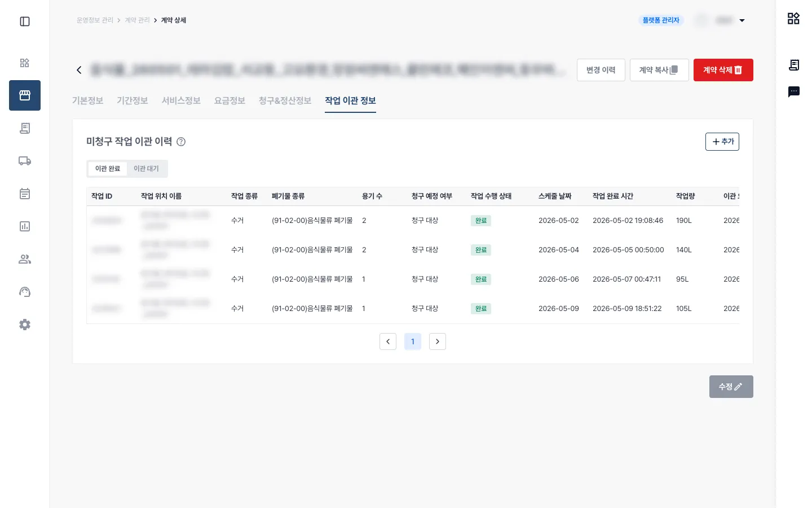812x508 pixels.
Task: Select the active store icon in sidebar
Action: [25, 95]
